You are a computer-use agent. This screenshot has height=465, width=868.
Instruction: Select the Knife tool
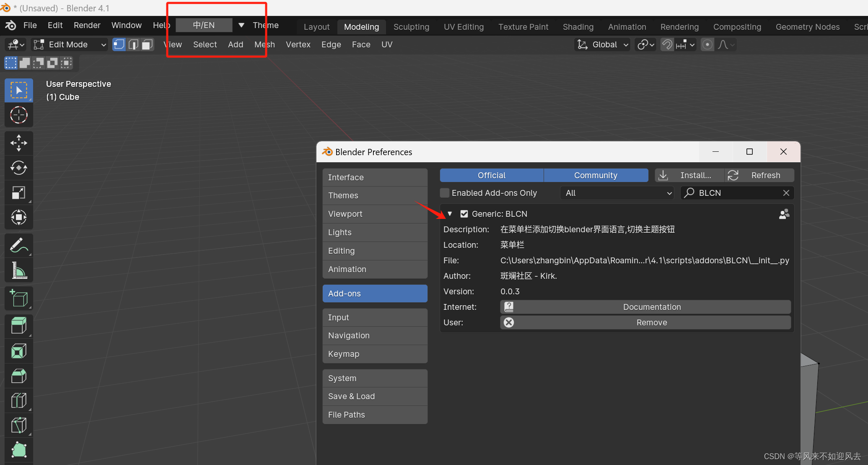19,425
